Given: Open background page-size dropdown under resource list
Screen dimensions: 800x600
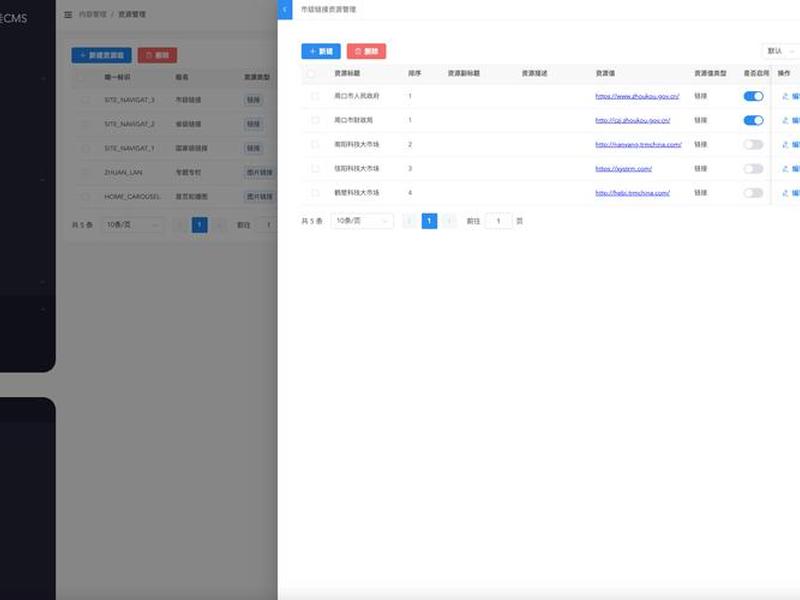Looking at the screenshot, I should [x=132, y=224].
